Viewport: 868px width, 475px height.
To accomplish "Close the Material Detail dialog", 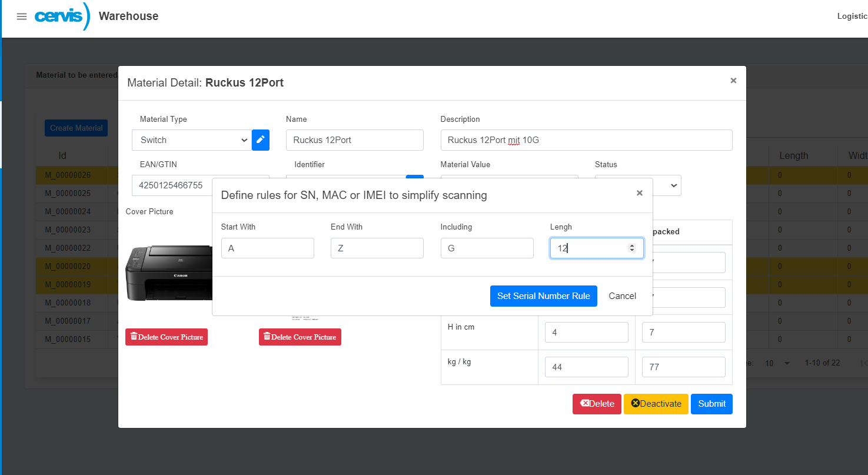I will point(733,81).
